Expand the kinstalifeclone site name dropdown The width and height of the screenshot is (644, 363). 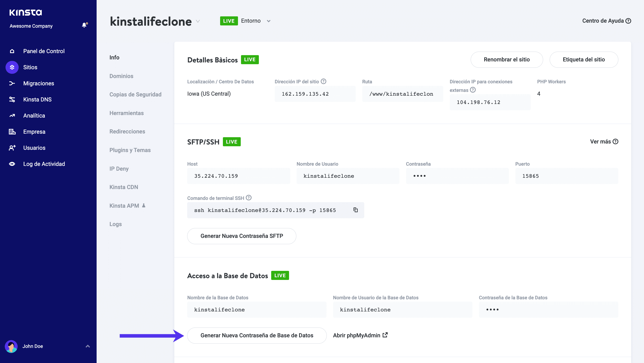[198, 21]
